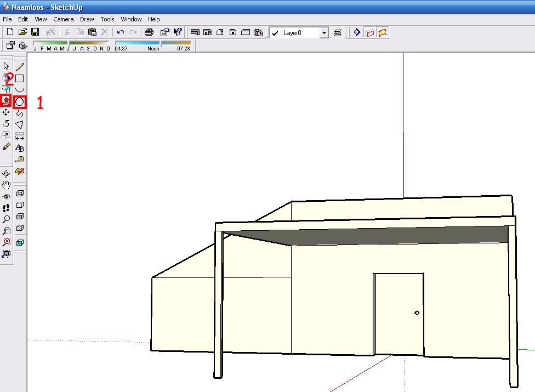Activate the Orbit camera tool
This screenshot has height=392, width=535.
coord(6,174)
